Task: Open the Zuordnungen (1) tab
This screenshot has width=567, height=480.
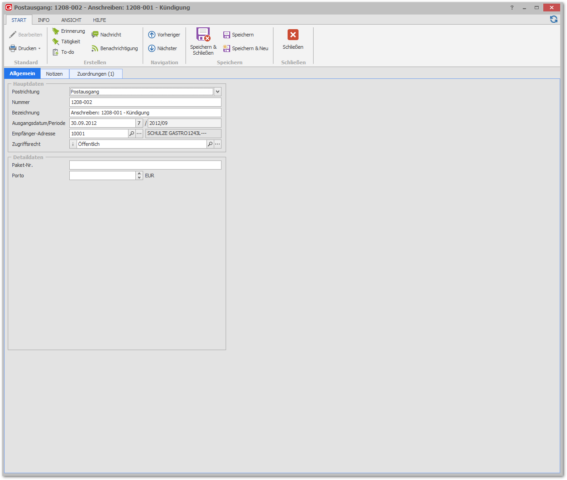Action: pyautogui.click(x=95, y=74)
